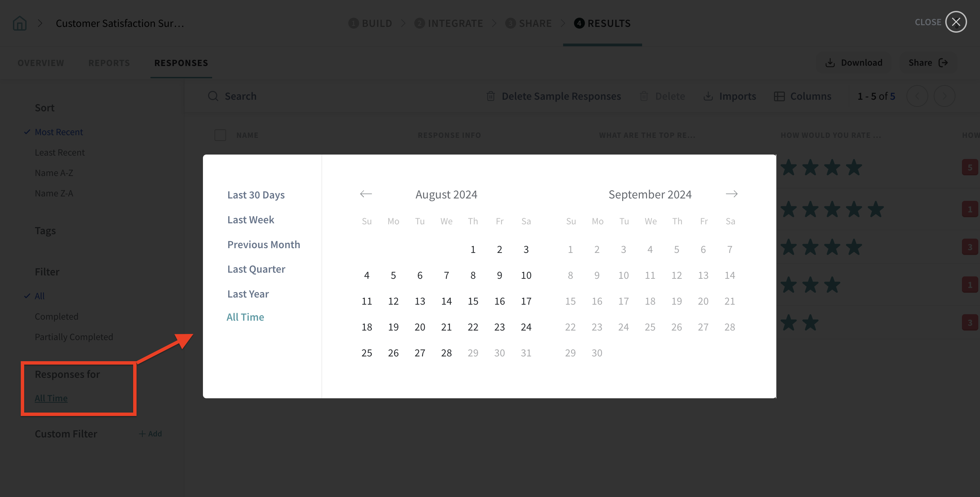The width and height of the screenshot is (980, 497).
Task: Switch to the Reports tab
Action: pyautogui.click(x=109, y=63)
